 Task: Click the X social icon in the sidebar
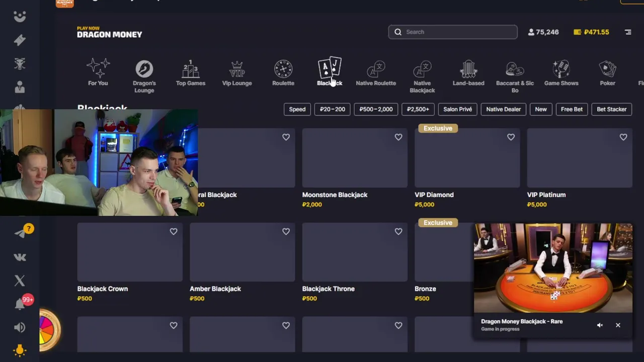click(20, 281)
